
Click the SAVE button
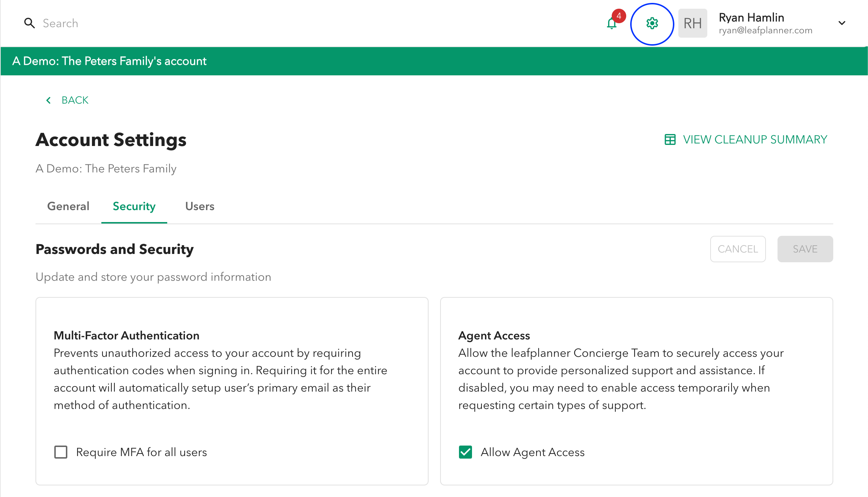(805, 249)
